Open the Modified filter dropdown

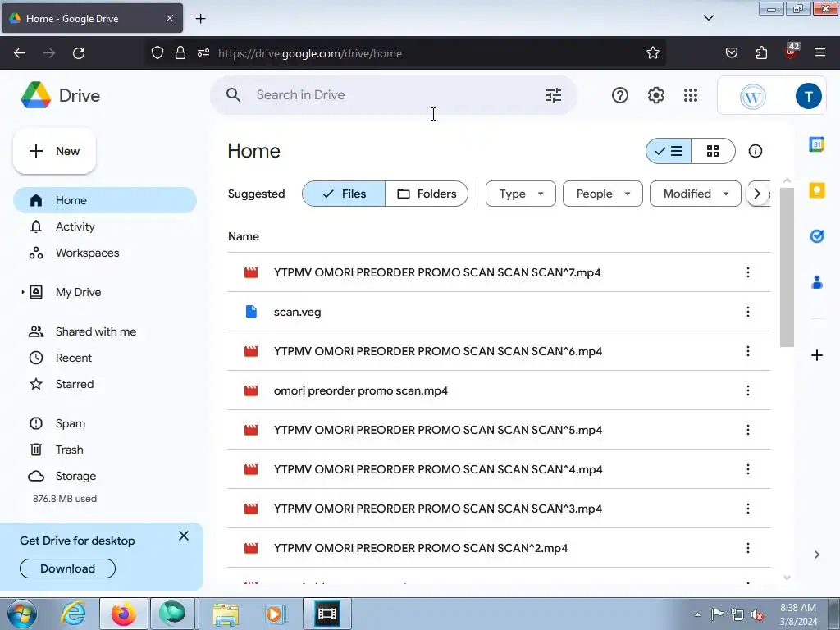click(696, 194)
